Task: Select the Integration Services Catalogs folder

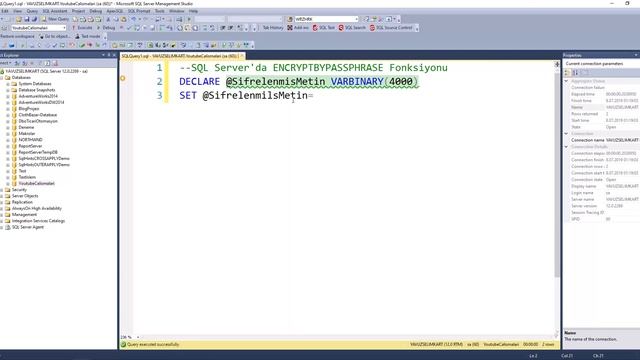Action: [38, 221]
